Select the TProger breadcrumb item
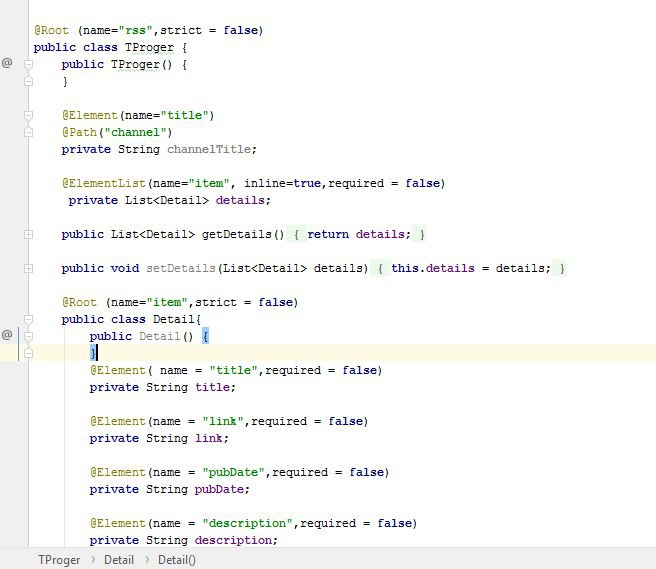The width and height of the screenshot is (656, 569). (x=59, y=560)
